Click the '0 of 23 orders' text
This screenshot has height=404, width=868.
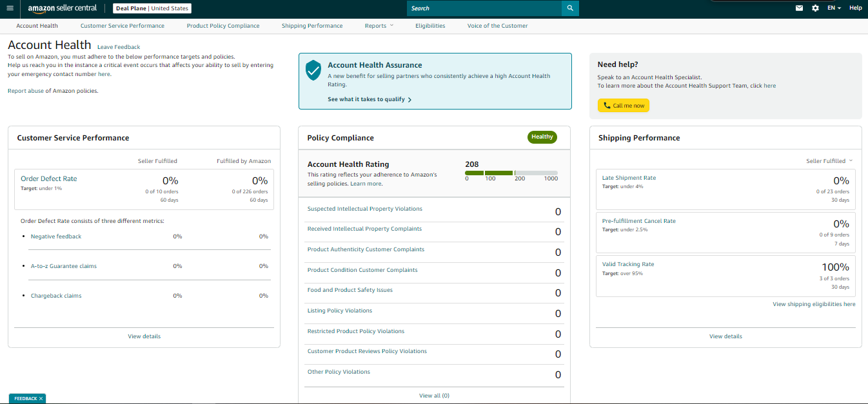[833, 192]
